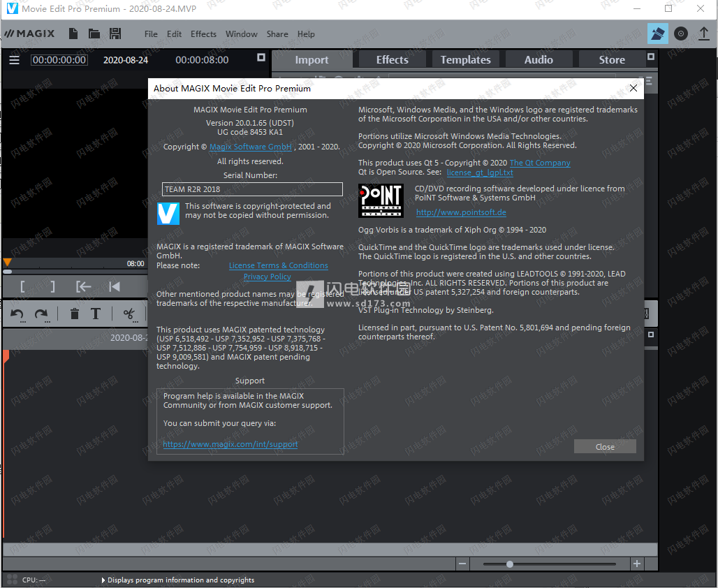Click the 08:00 label on preview ruler
718x588 pixels.
coord(135,264)
